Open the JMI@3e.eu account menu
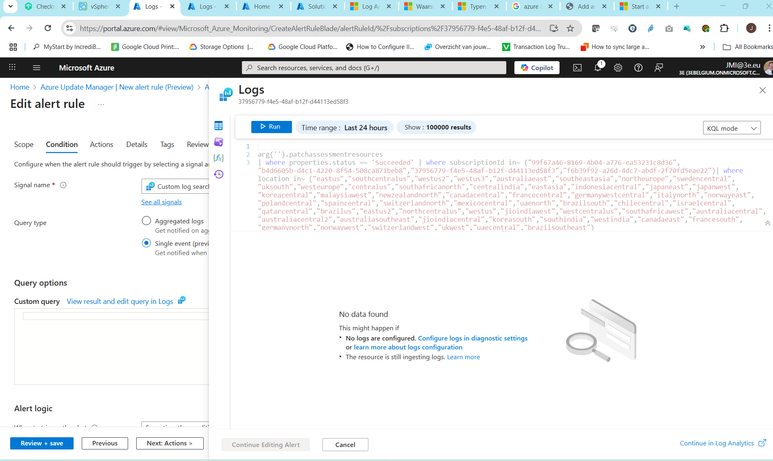Viewport: 773px width, 461px height. point(725,68)
